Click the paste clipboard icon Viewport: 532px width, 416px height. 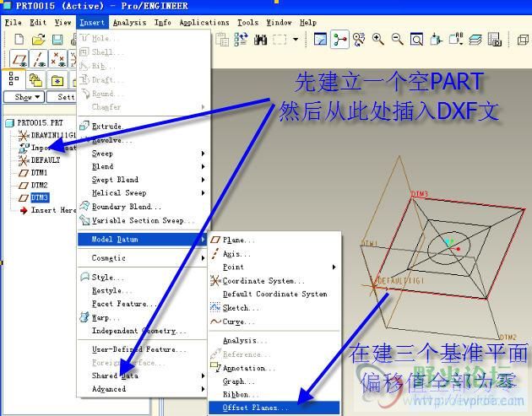(x=222, y=40)
